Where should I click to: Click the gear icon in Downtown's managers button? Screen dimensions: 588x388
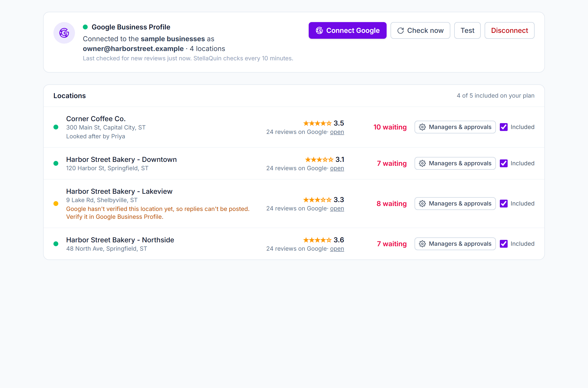point(422,163)
